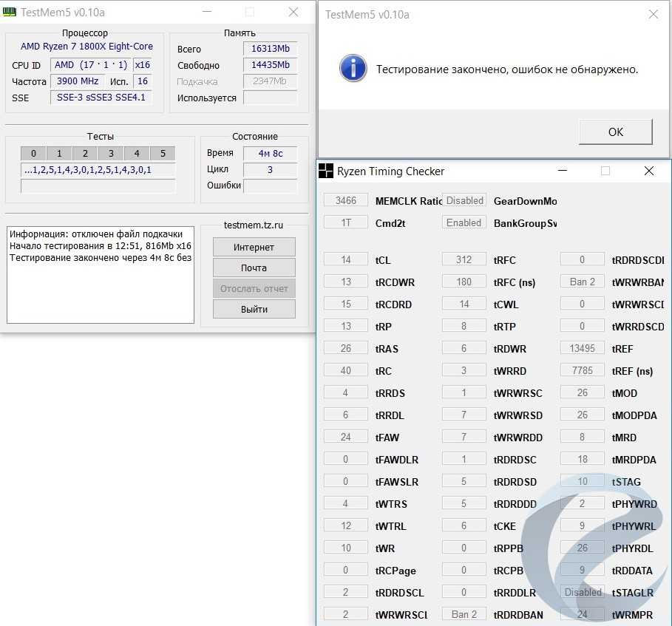The height and width of the screenshot is (626, 672).
Task: Click the TestMem5 app icon in title bar
Action: click(x=10, y=12)
